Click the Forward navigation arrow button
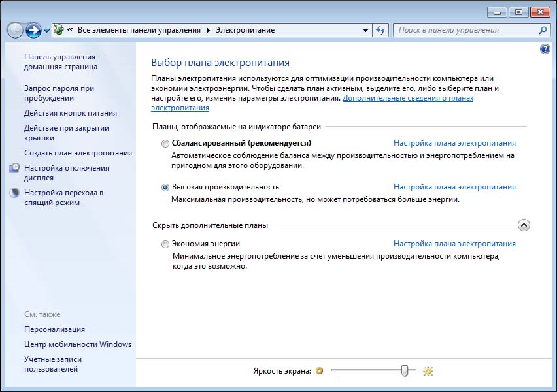The width and height of the screenshot is (557, 392). pyautogui.click(x=34, y=30)
